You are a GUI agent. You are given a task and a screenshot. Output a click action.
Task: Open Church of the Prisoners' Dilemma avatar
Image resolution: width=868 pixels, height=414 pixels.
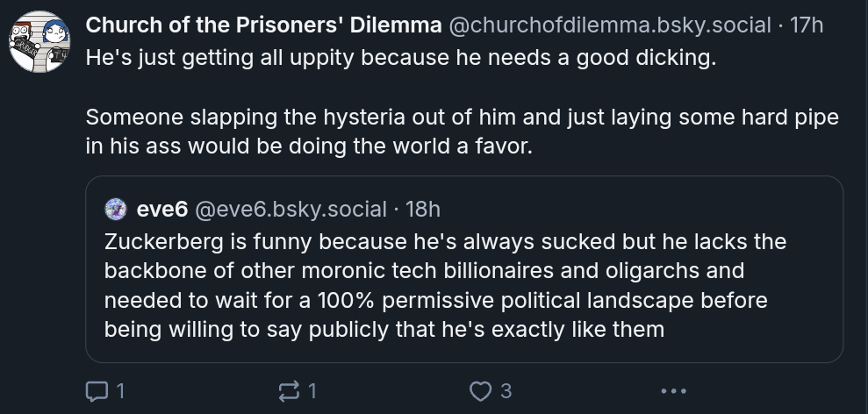[x=39, y=41]
